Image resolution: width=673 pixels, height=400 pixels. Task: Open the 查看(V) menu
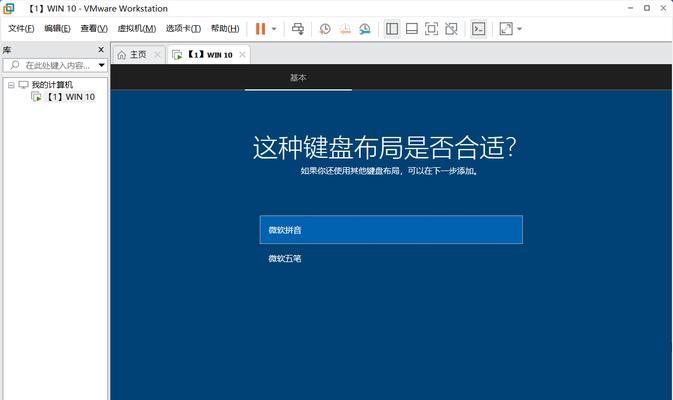[x=94, y=28]
